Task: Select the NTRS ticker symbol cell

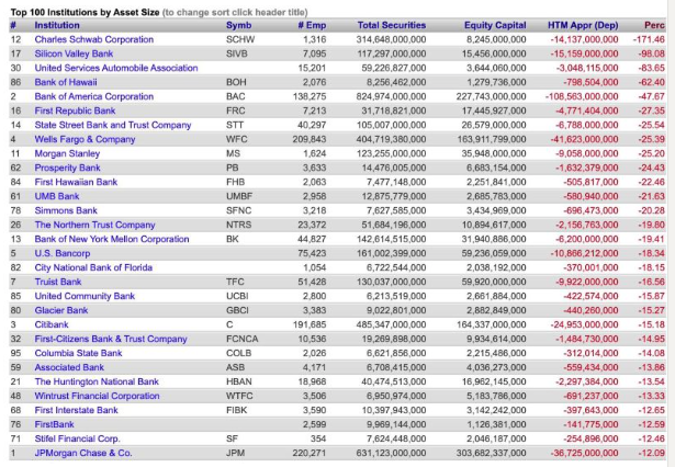Action: [238, 225]
